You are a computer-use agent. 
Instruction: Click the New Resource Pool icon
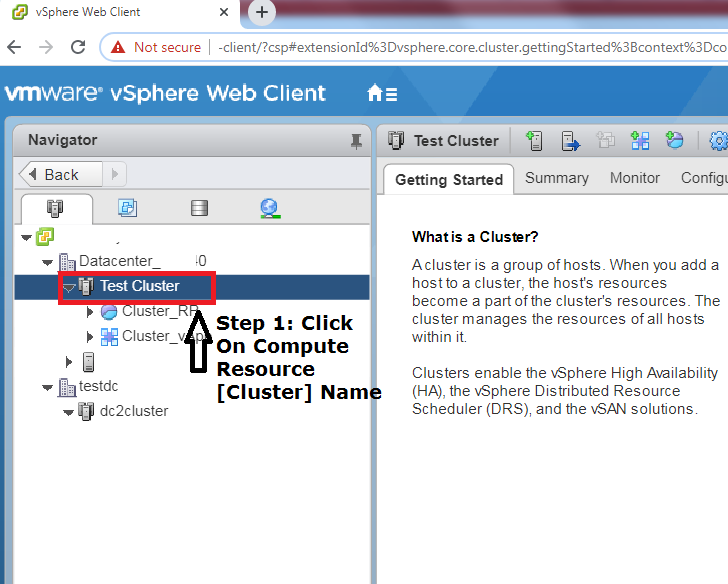pos(675,141)
